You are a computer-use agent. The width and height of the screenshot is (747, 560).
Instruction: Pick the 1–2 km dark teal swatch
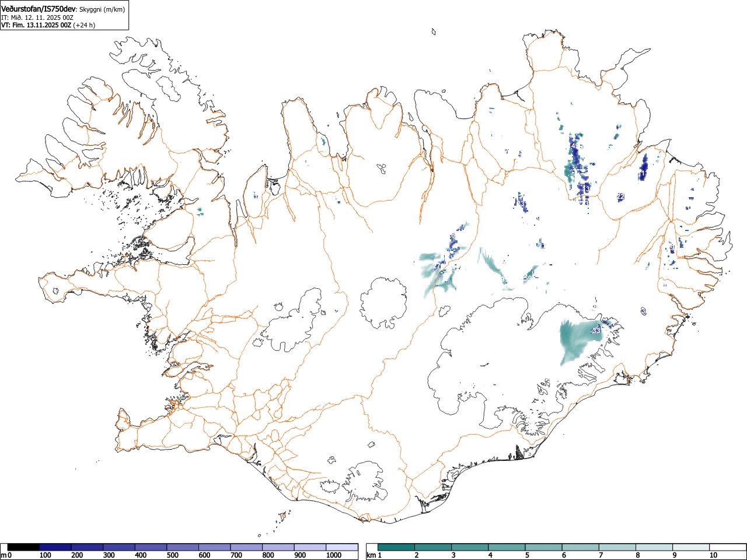pyautogui.click(x=396, y=547)
